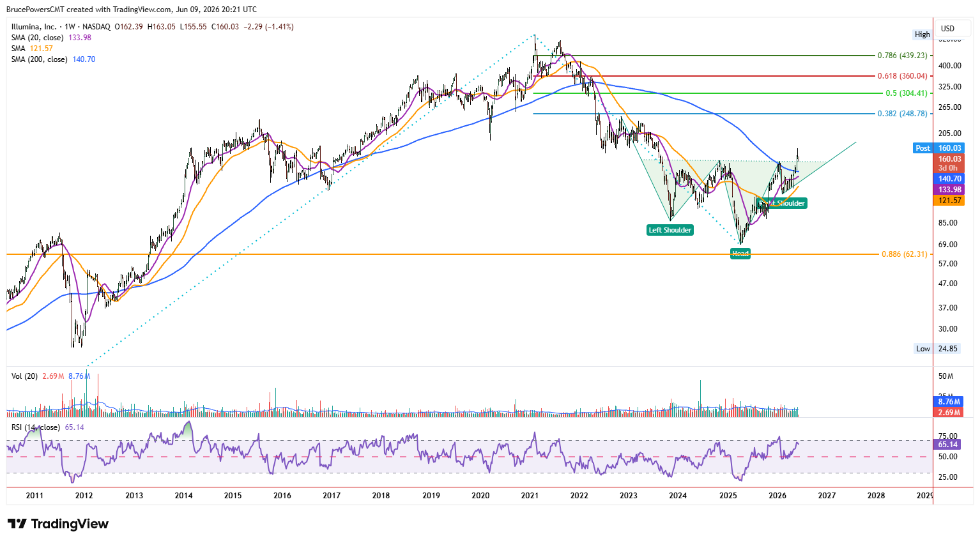The image size is (980, 543).
Task: Click the USD currency label
Action: pyautogui.click(x=948, y=29)
